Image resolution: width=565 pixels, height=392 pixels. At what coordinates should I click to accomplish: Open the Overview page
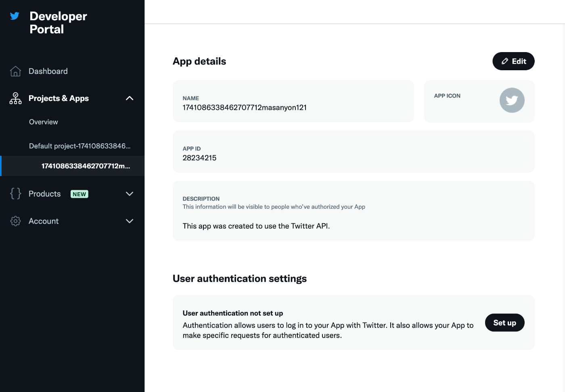point(43,122)
